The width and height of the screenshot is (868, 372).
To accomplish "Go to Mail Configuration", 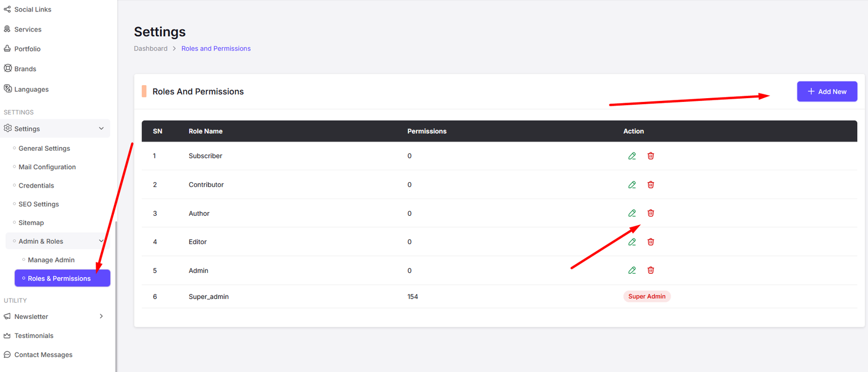I will click(x=47, y=167).
